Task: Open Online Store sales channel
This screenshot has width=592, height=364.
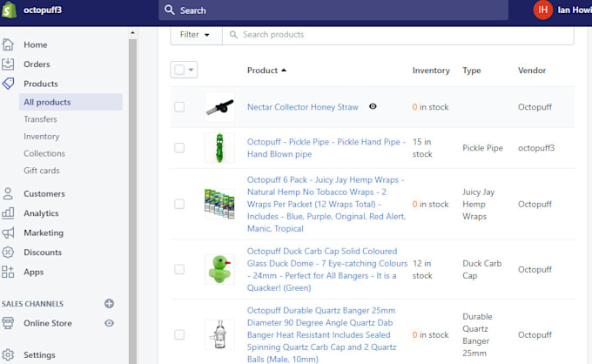Action: coord(48,323)
